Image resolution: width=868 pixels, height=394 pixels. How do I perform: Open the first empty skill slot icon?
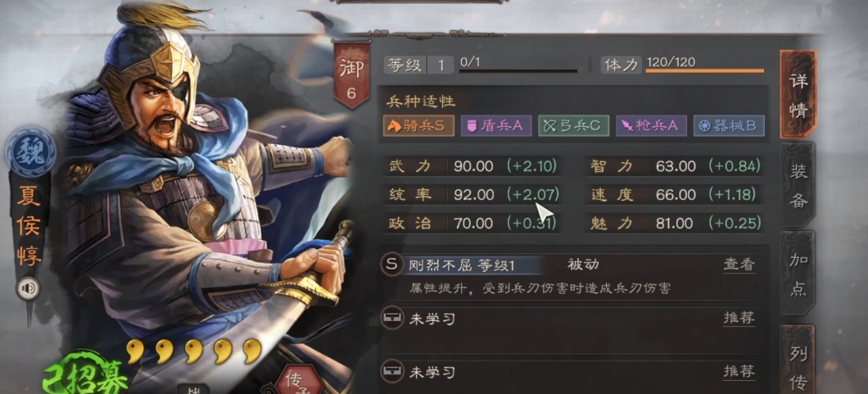click(x=391, y=318)
